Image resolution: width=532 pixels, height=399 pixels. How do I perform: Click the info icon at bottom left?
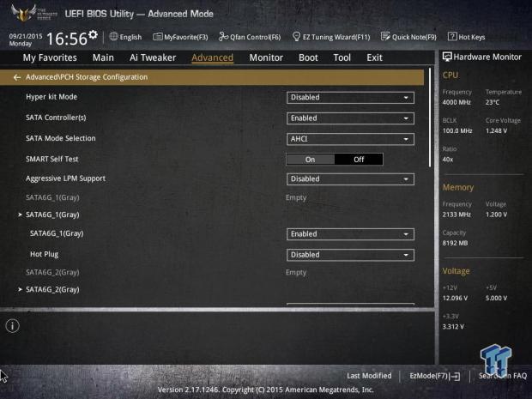12,325
